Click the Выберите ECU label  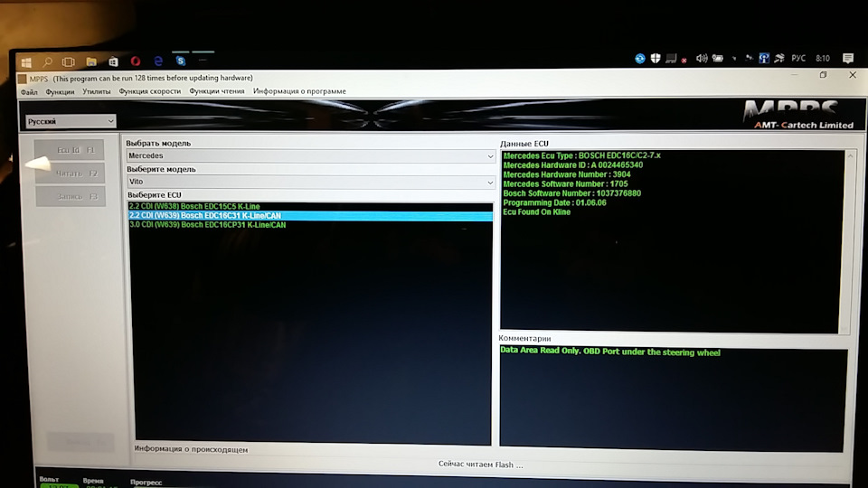[155, 195]
